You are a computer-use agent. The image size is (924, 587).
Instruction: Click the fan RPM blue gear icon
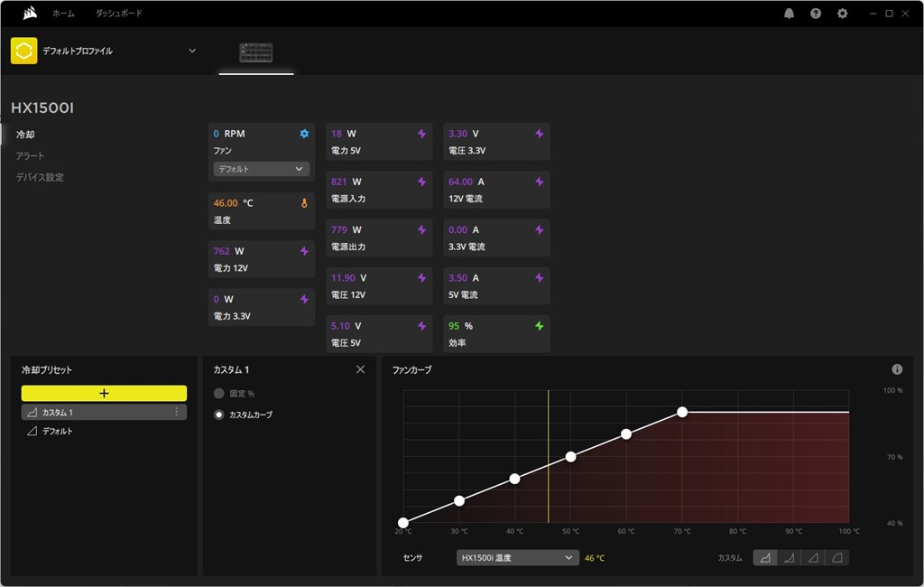click(x=304, y=134)
